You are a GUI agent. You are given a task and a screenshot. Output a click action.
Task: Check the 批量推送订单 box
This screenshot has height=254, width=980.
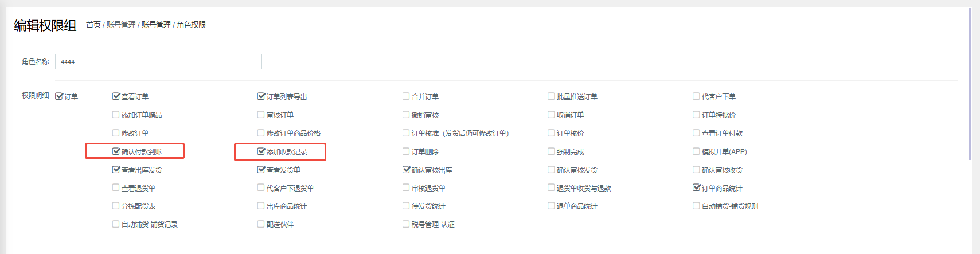point(551,96)
